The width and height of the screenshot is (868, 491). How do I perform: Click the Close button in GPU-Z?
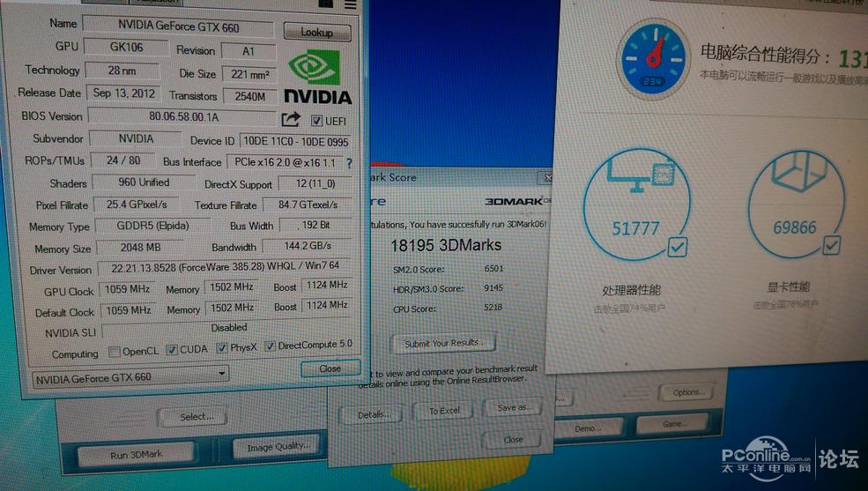click(x=330, y=368)
